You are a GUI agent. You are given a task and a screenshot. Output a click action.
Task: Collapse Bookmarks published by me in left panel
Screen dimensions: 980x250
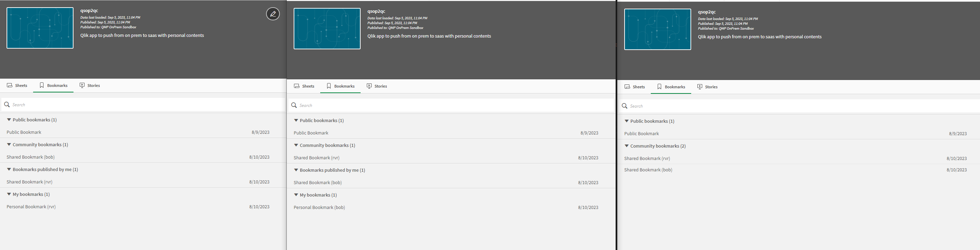pyautogui.click(x=9, y=169)
